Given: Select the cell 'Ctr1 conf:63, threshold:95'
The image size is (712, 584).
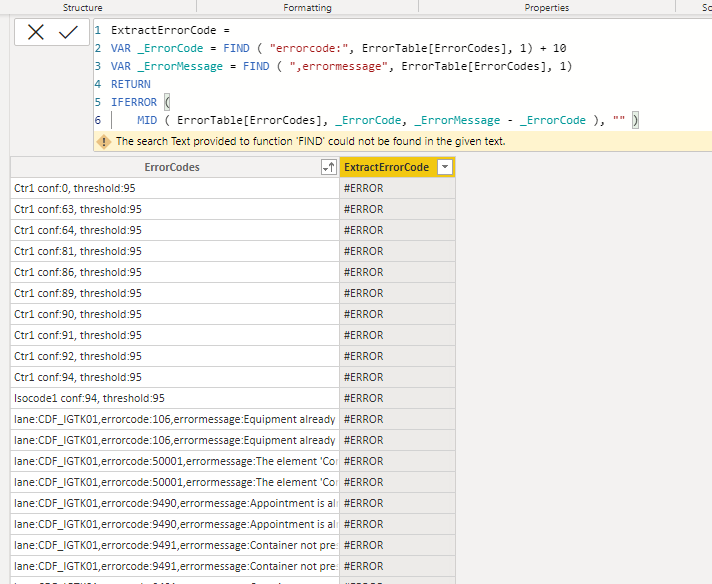Looking at the screenshot, I should click(x=175, y=209).
